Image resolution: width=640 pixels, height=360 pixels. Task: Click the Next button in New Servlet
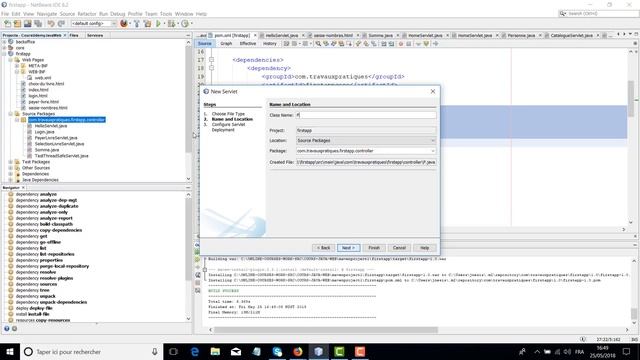348,248
